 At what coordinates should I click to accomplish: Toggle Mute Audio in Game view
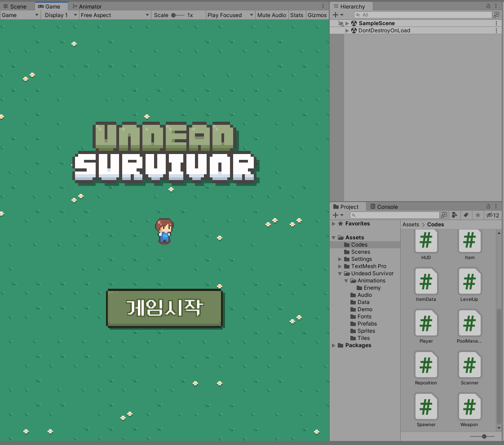pyautogui.click(x=271, y=15)
